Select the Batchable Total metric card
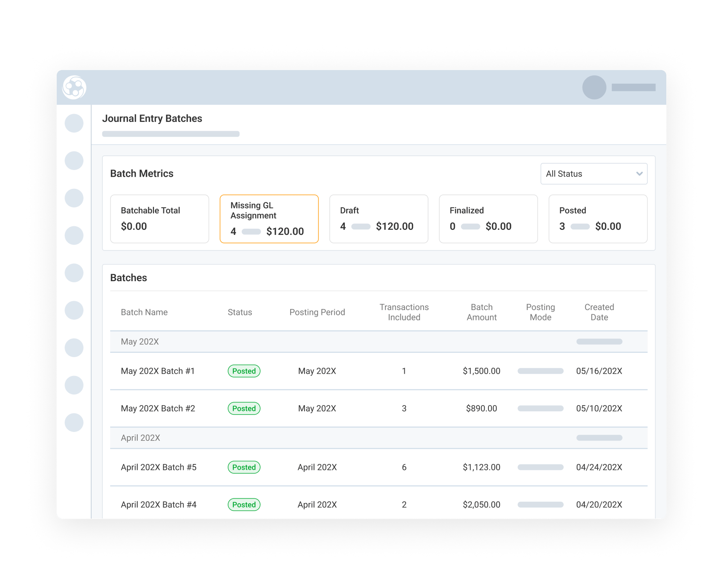Viewport: 723px width, 588px height. 159,219
